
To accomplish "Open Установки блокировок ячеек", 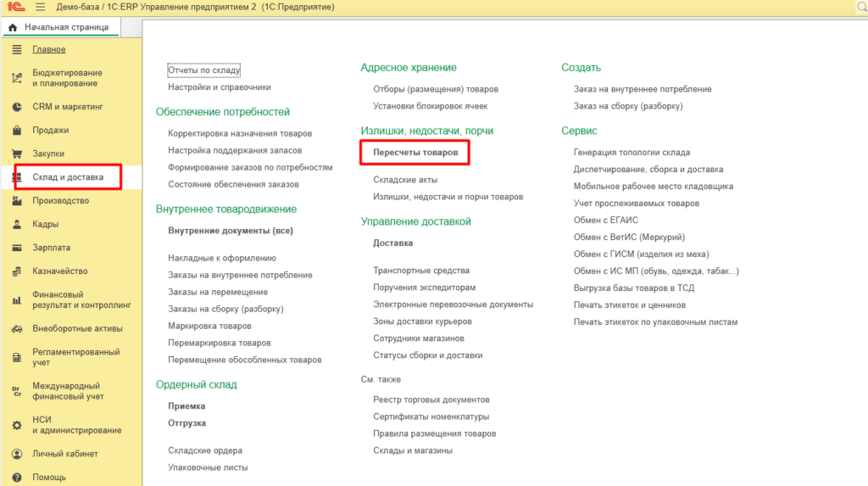I will click(430, 106).
